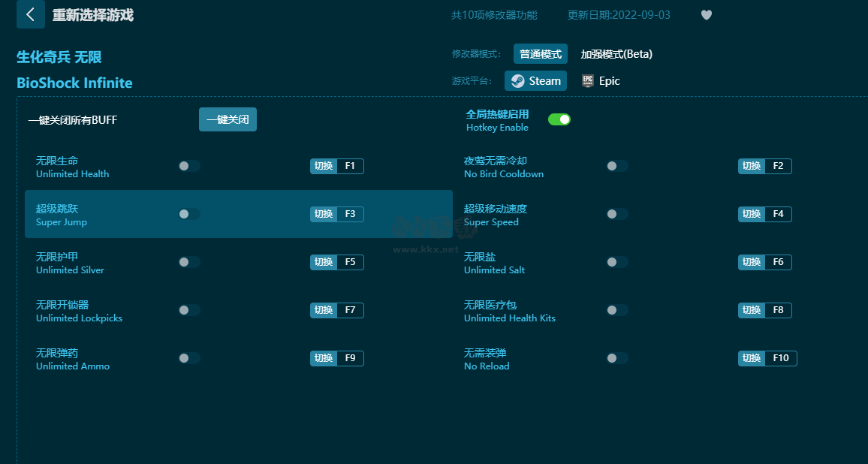The width and height of the screenshot is (868, 464).
Task: Click the 切换 button for F9 hotkey
Action: [324, 358]
